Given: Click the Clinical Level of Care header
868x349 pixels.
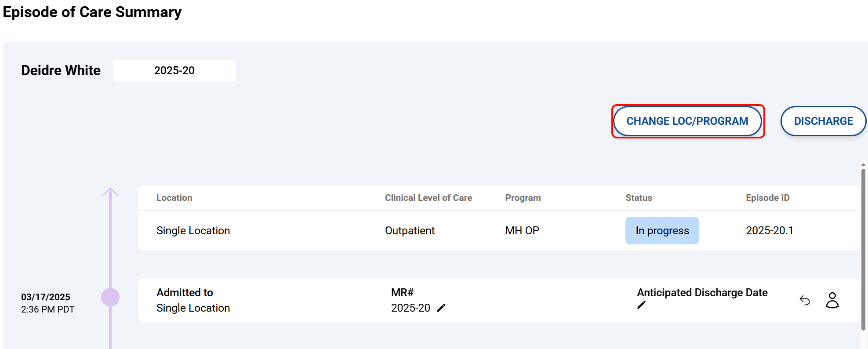Looking at the screenshot, I should pyautogui.click(x=428, y=198).
